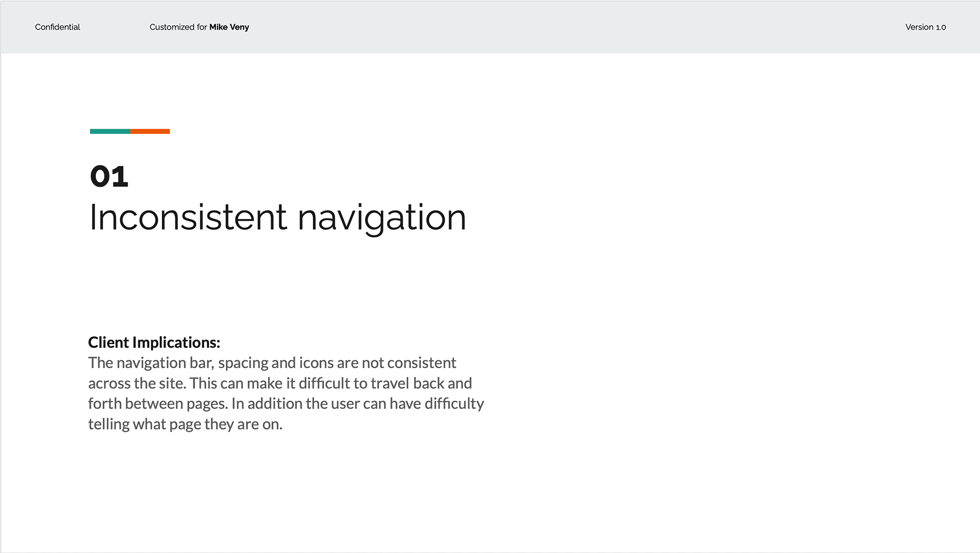Click the line "telling what page they are on."
The width and height of the screenshot is (980, 553).
[x=185, y=424]
